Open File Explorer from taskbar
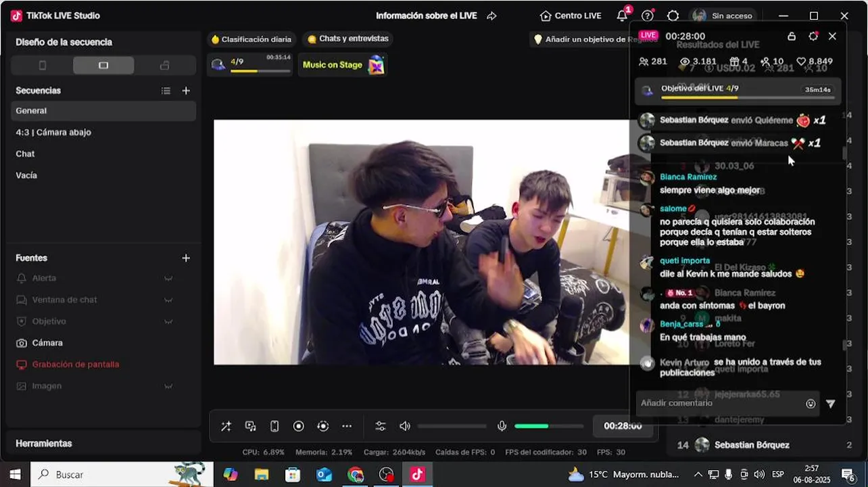The image size is (868, 487). (262, 475)
